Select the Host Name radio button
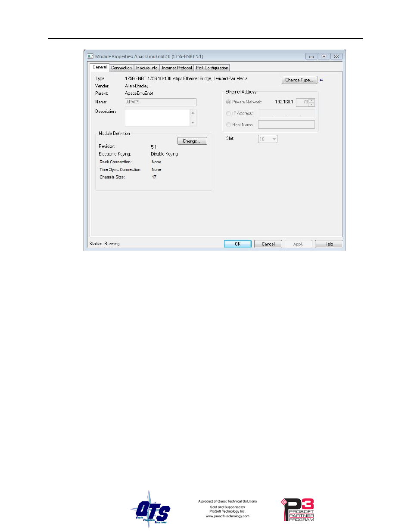Image resolution: width=411 pixels, height=532 pixels. click(228, 125)
